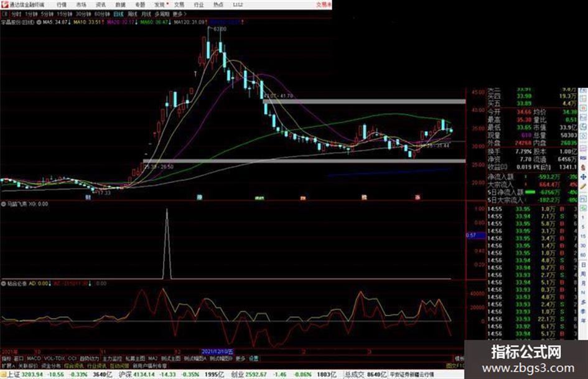Screen dimensions: 588x379
Task: Open the 资金分布 tab
Action: [51, 365]
